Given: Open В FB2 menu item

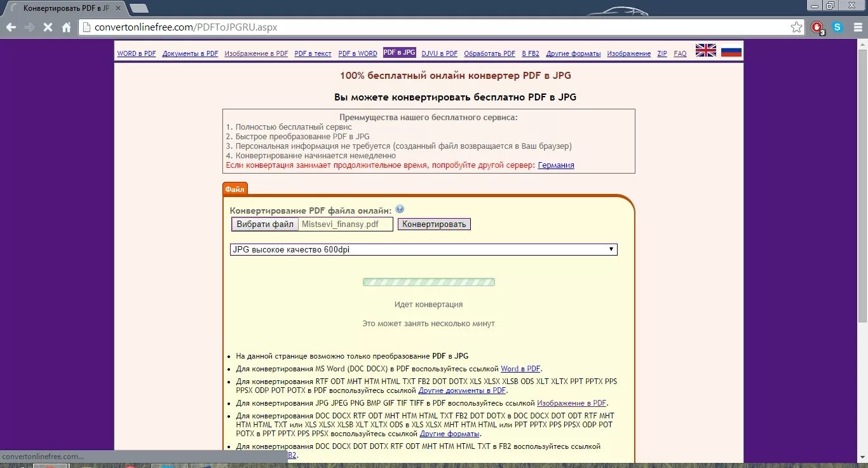Looking at the screenshot, I should (x=531, y=54).
